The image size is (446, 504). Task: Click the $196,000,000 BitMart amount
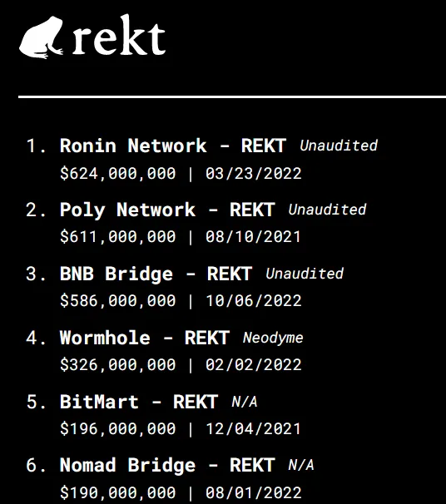click(x=118, y=429)
